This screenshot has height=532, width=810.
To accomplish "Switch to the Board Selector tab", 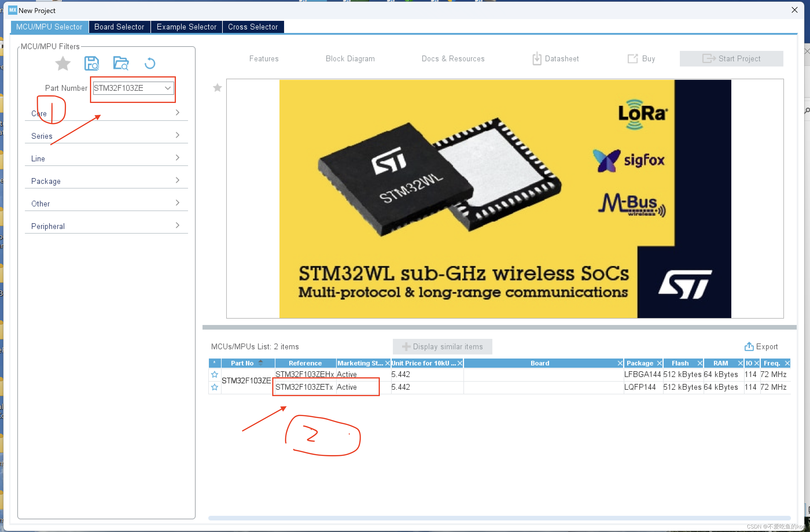I will coord(119,27).
